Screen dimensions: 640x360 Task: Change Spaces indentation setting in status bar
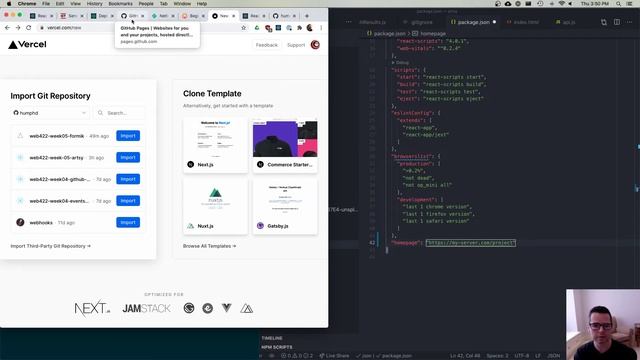click(497, 356)
